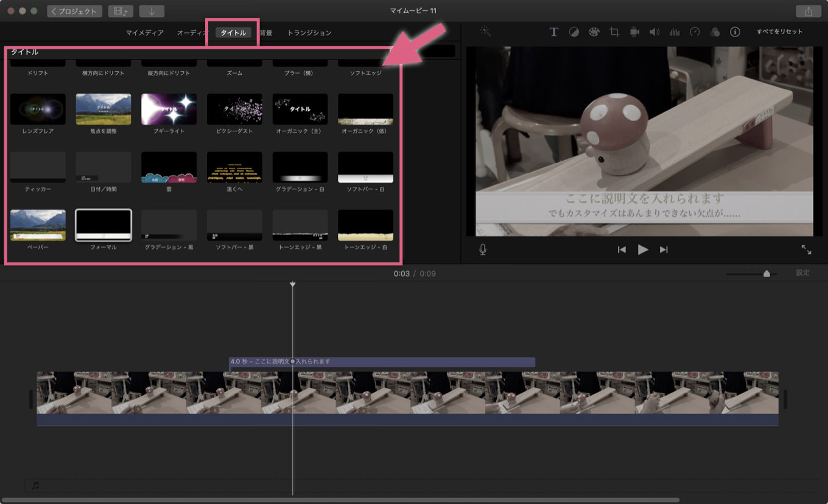Click the 横方向にドリフト title label
Image resolution: width=828 pixels, height=504 pixels.
[x=103, y=73]
